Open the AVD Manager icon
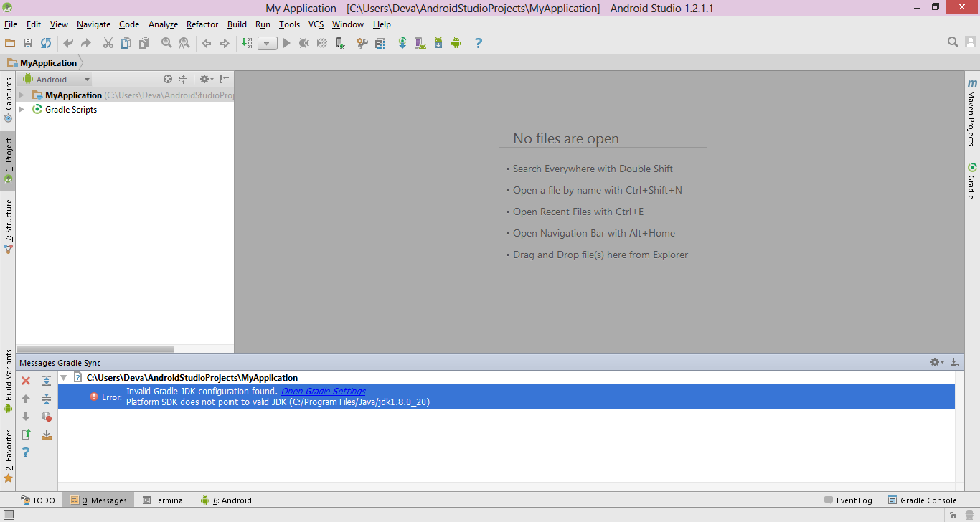This screenshot has width=980, height=522. (x=420, y=43)
